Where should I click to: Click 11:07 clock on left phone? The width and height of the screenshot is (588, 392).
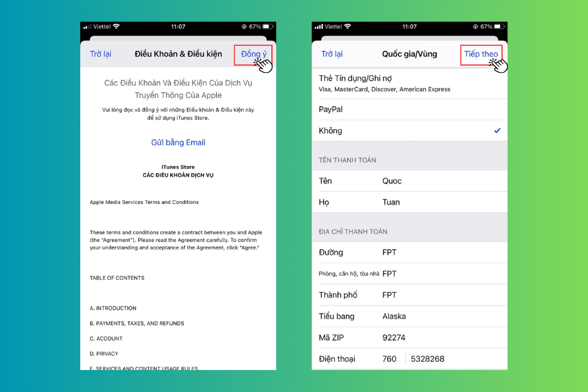(x=178, y=26)
